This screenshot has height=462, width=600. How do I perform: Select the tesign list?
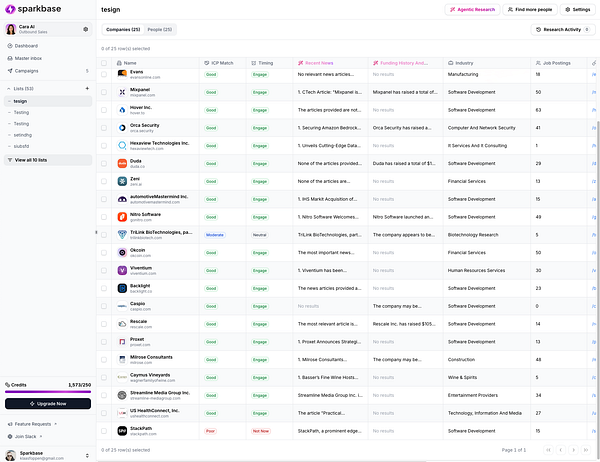coord(48,101)
